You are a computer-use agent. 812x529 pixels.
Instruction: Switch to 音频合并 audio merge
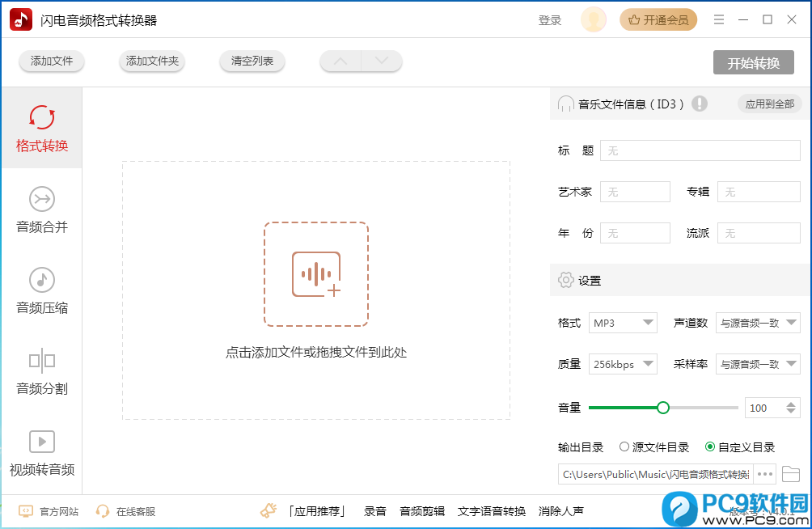41,209
